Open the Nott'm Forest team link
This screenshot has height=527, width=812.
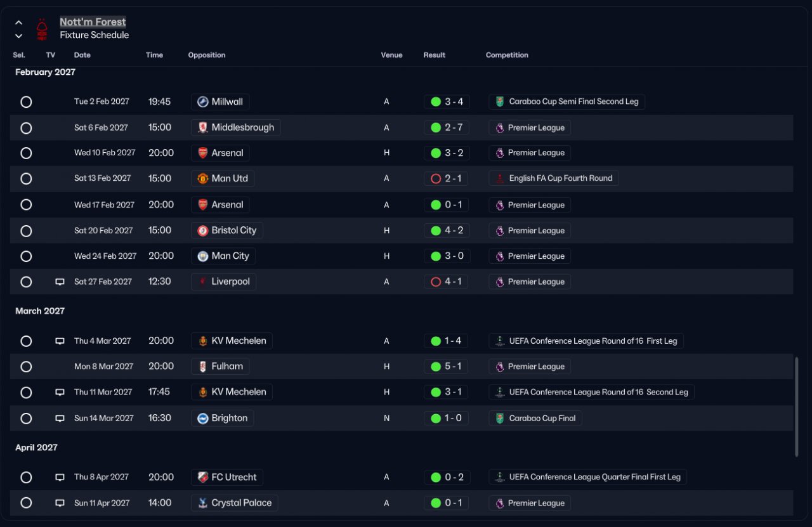[93, 22]
